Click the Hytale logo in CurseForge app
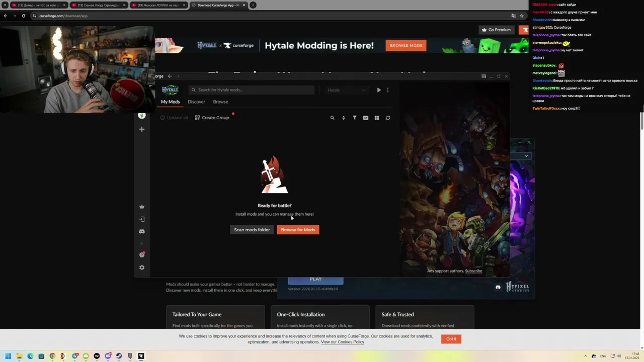Image resolution: width=644 pixels, height=362 pixels. click(x=170, y=90)
